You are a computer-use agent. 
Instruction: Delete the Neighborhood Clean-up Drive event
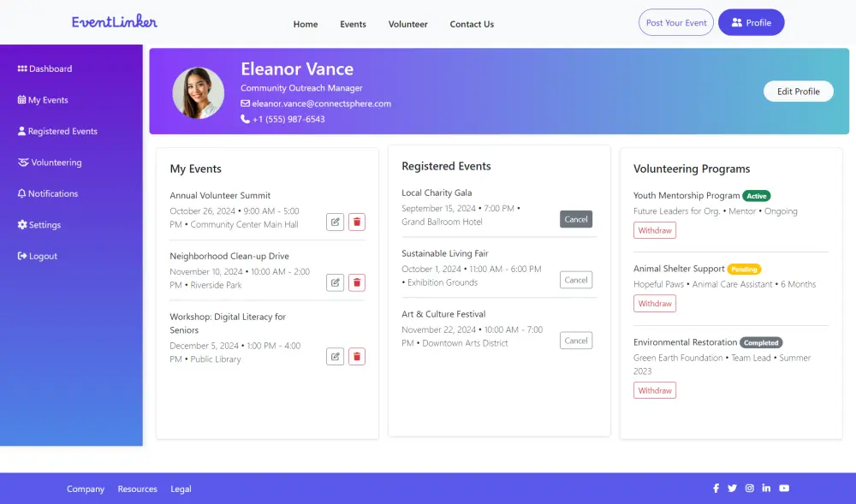coord(357,282)
